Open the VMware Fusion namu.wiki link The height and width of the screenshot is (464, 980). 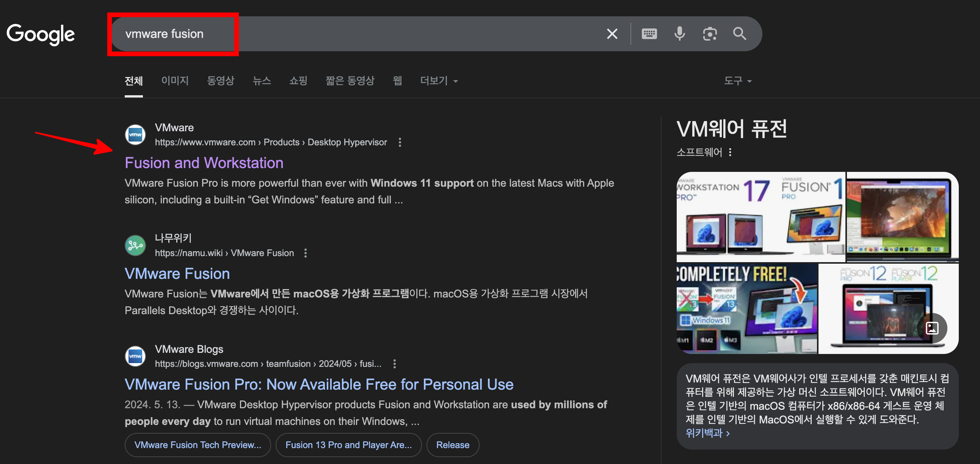pos(177,274)
